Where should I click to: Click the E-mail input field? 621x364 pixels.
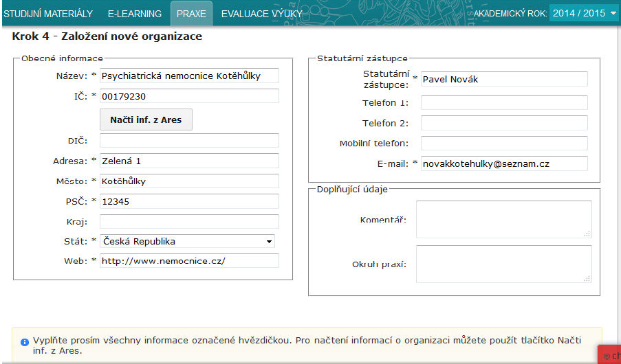coord(504,163)
